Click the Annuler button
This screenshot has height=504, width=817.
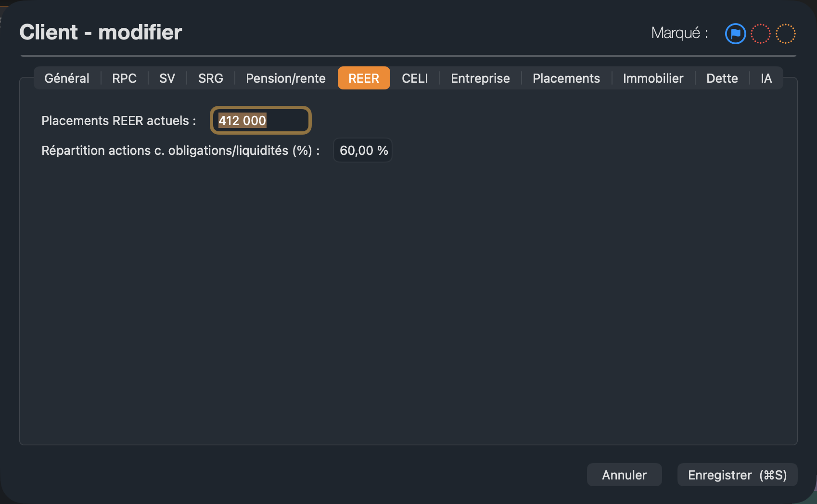coord(624,475)
